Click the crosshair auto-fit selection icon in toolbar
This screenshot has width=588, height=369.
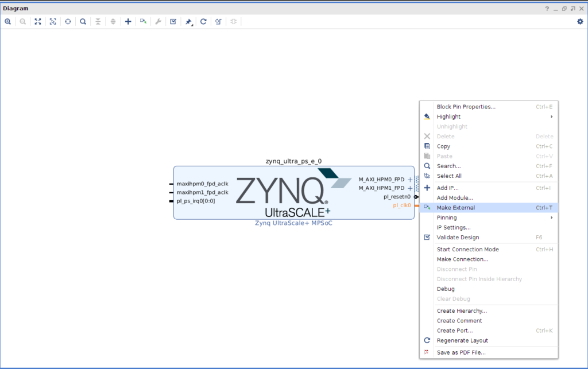pyautogui.click(x=68, y=21)
